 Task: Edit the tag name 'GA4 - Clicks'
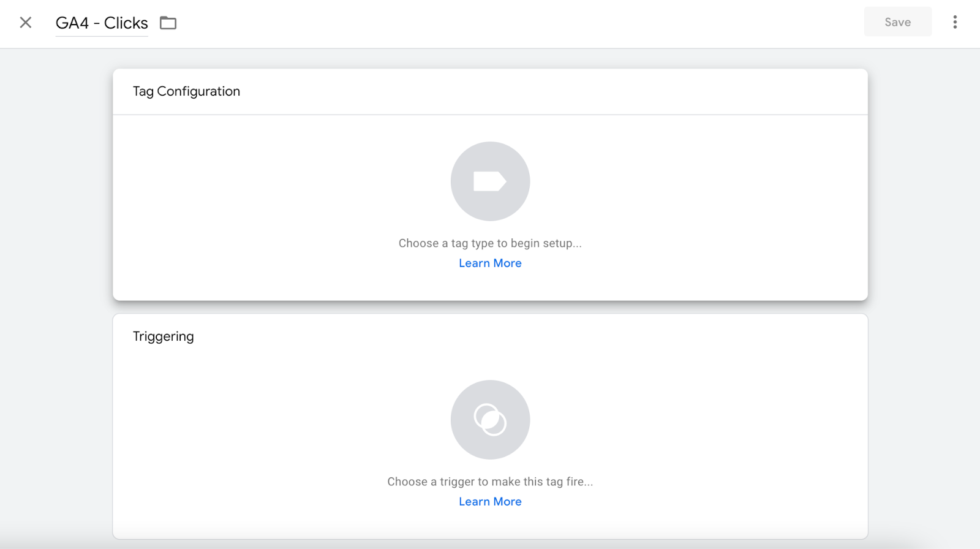(x=102, y=23)
